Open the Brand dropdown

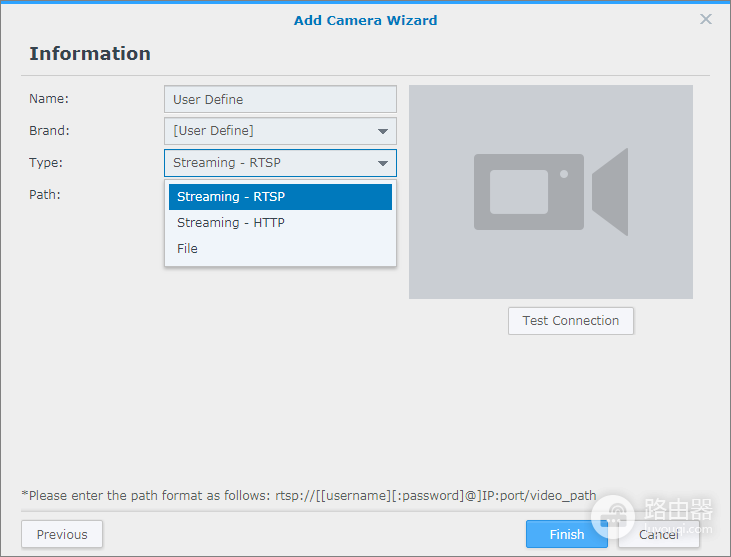point(280,131)
